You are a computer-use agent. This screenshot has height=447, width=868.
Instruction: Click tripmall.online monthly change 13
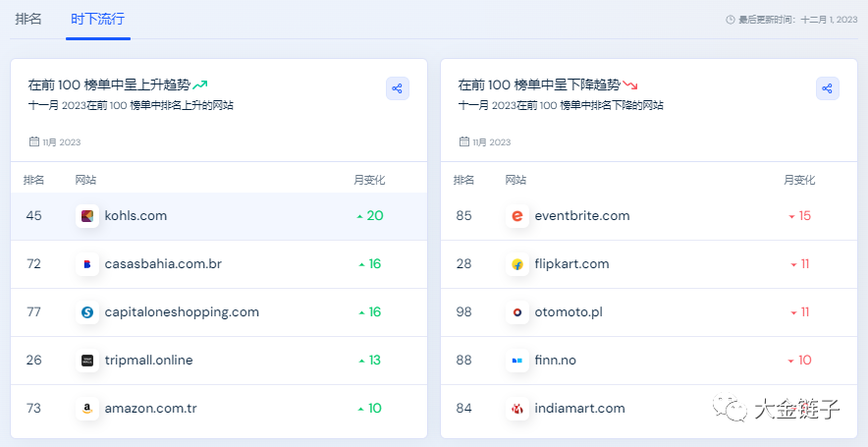(370, 360)
